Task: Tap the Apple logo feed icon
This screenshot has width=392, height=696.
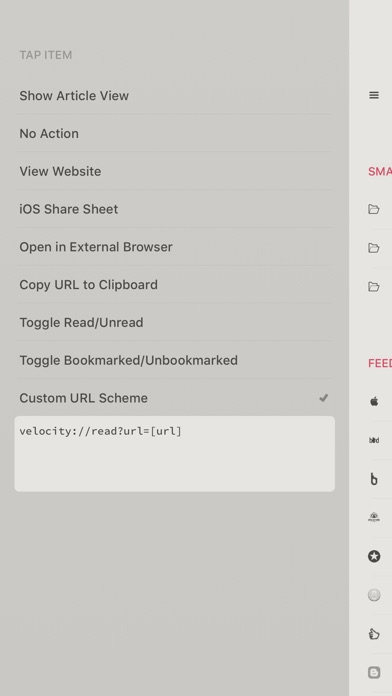Action: (374, 402)
